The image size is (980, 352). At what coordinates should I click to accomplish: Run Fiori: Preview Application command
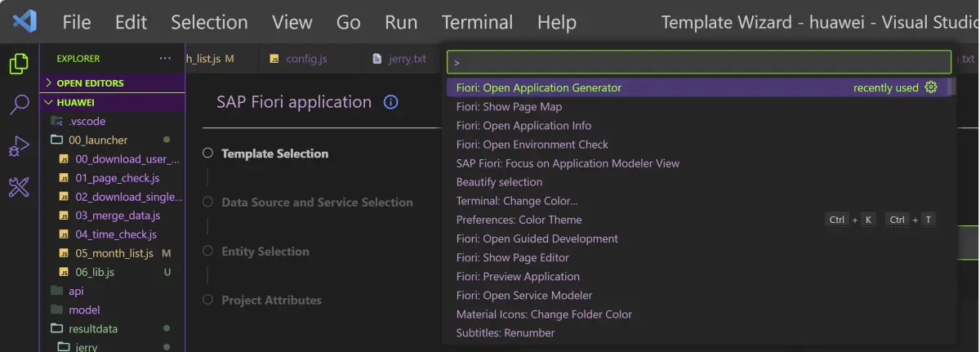click(x=699, y=276)
